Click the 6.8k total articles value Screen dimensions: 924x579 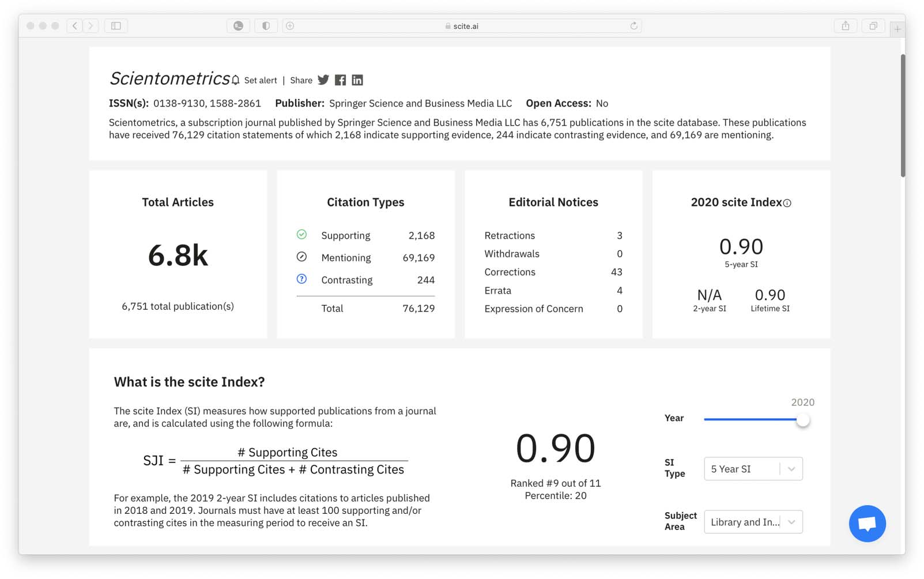coord(178,255)
